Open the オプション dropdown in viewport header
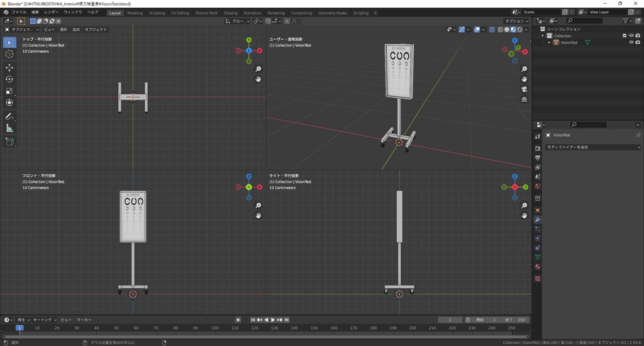Viewport: 644px width, 346px height. 517,21
